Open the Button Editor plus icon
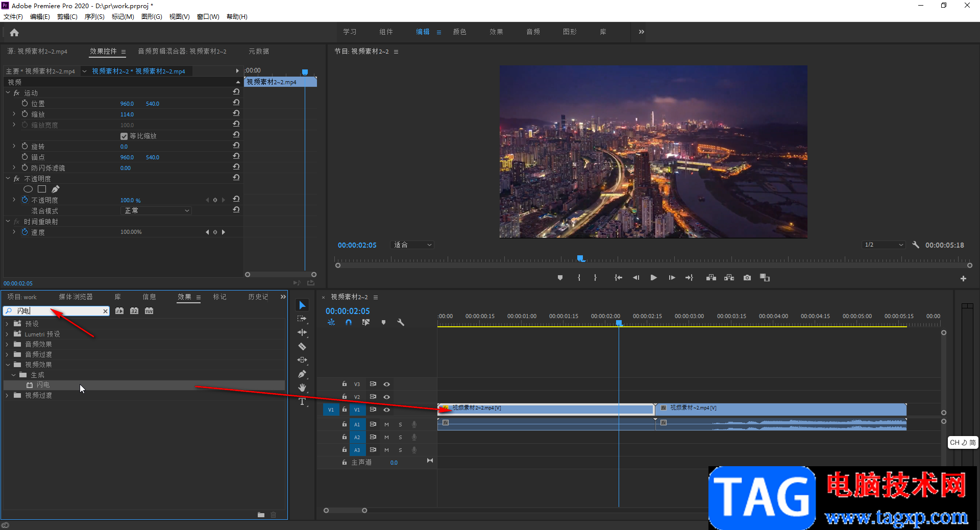This screenshot has width=980, height=530. (963, 279)
